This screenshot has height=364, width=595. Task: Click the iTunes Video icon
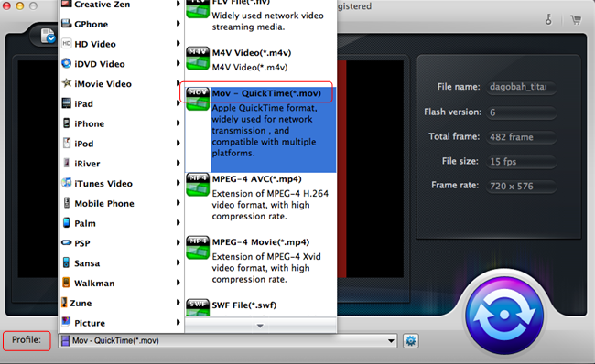coord(67,183)
